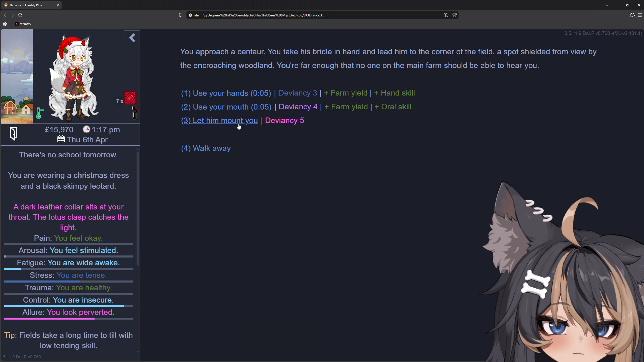Click the "+ Hand skill" label
This screenshot has width=644, height=362.
(x=394, y=93)
